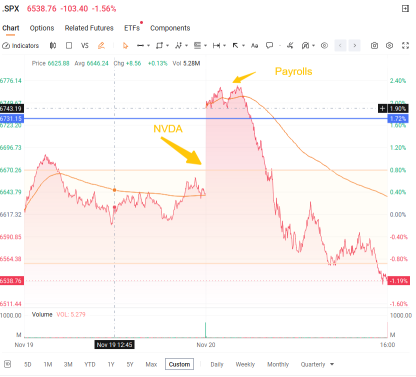Select the 3M time range
Image resolution: width=416 pixels, height=377 pixels.
tap(68, 364)
